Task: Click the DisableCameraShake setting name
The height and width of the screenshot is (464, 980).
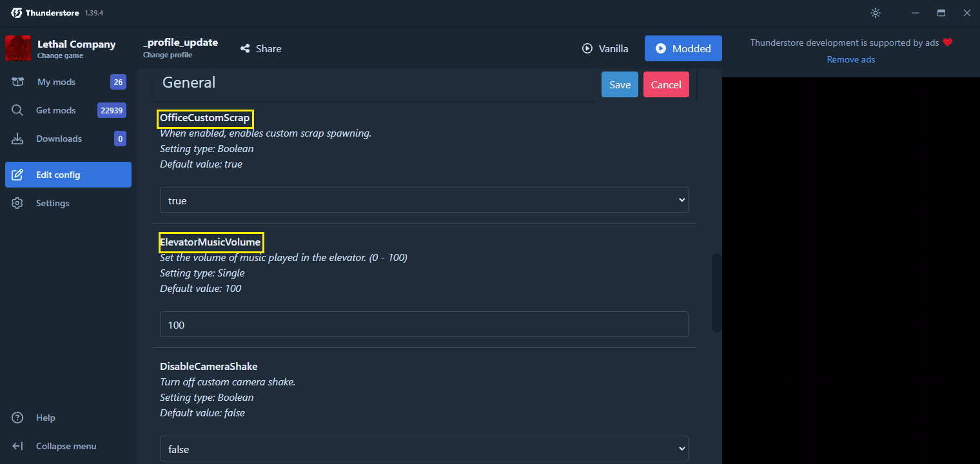Action: click(209, 366)
